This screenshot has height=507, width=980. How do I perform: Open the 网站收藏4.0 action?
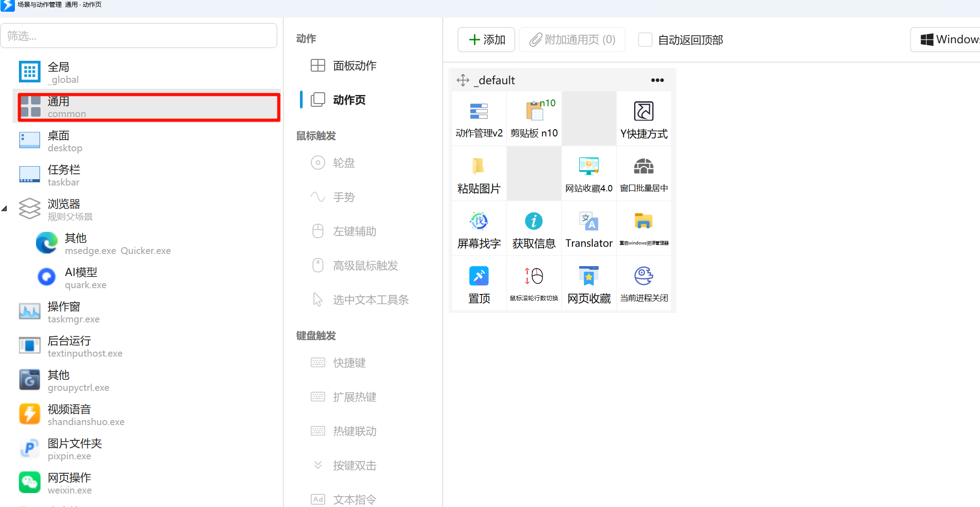(x=589, y=174)
